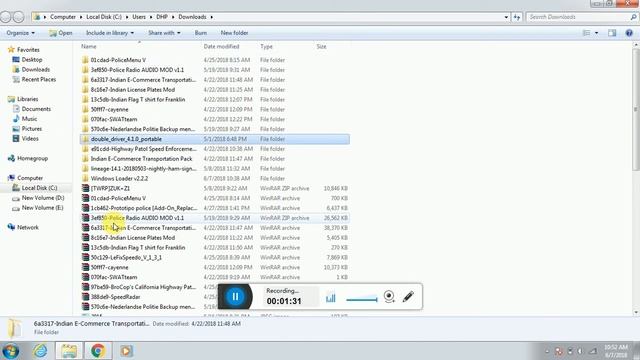The image size is (640, 360).
Task: Show hidden system tray icons arrow
Action: pos(547,351)
